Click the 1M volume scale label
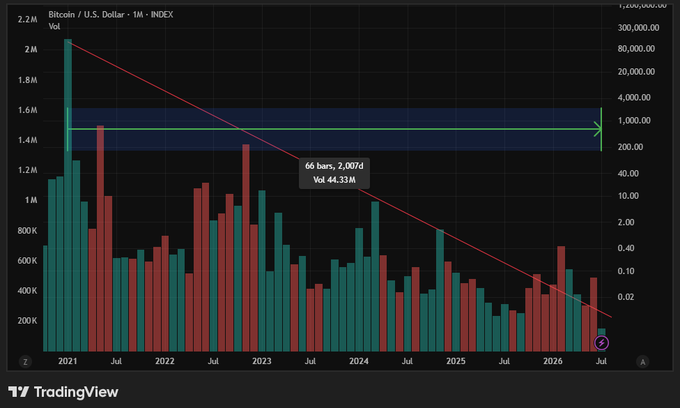This screenshot has width=680, height=408. [31, 200]
